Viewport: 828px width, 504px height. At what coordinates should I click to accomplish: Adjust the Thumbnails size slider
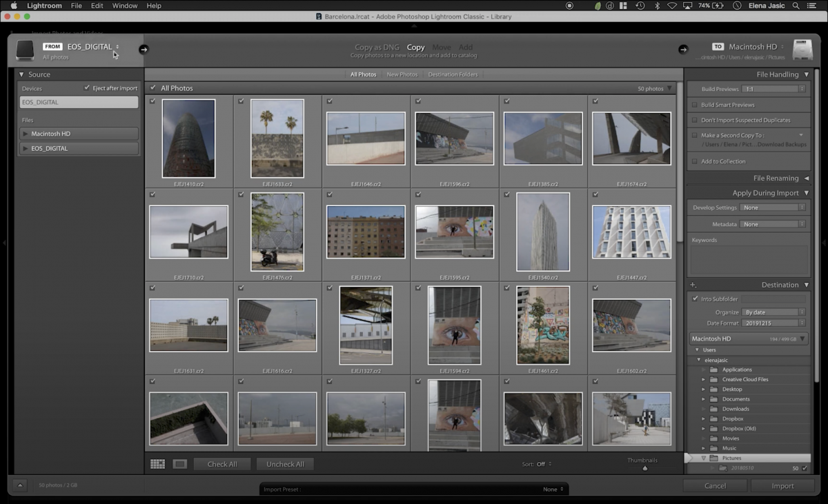(644, 467)
